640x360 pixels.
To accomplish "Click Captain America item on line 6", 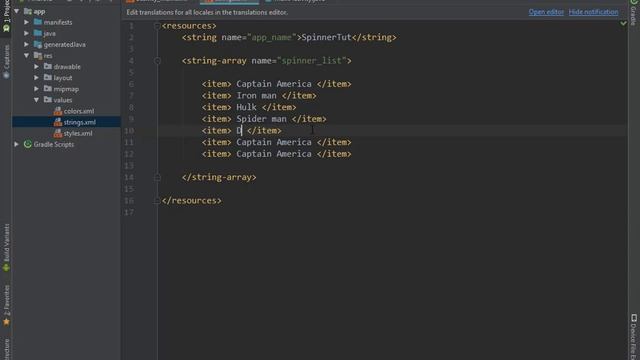I will [274, 84].
